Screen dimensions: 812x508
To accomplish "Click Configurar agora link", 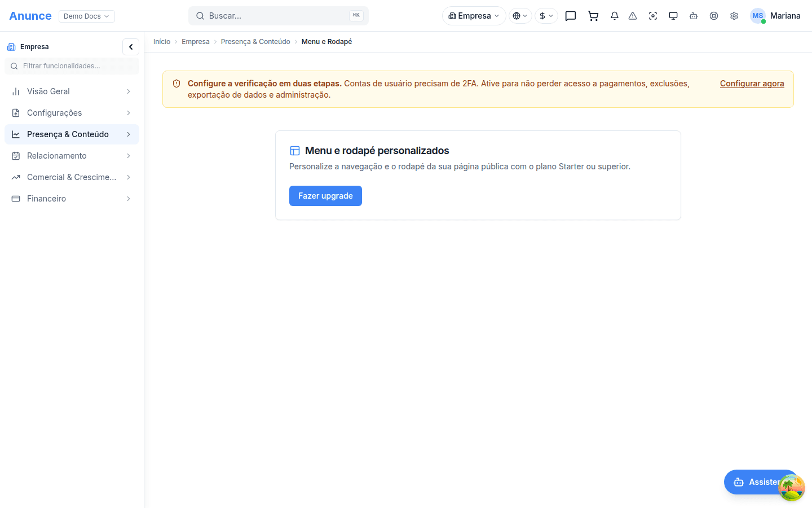I will tap(752, 84).
